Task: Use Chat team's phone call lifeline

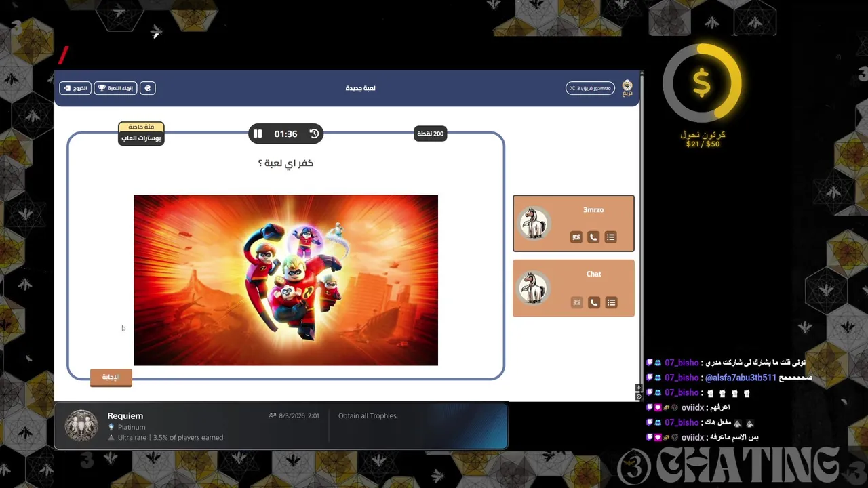Action: point(593,302)
